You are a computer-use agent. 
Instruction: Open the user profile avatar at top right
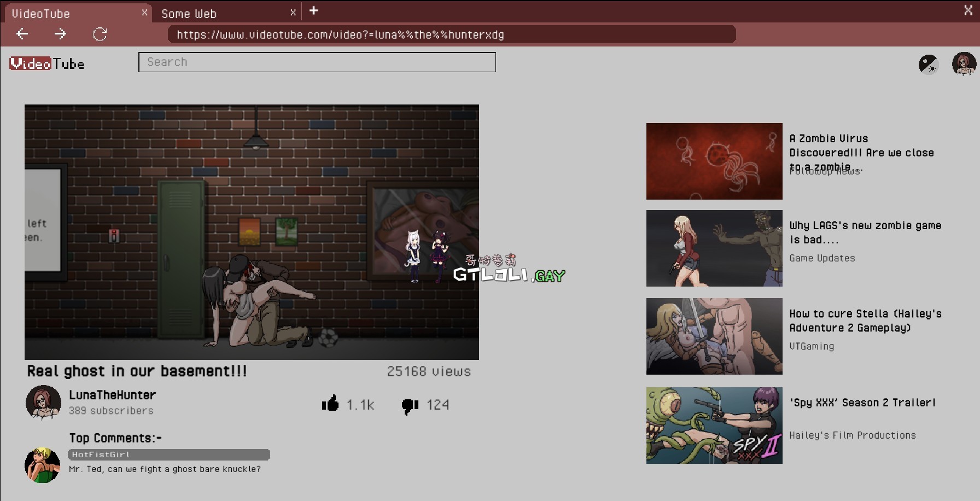pyautogui.click(x=964, y=64)
